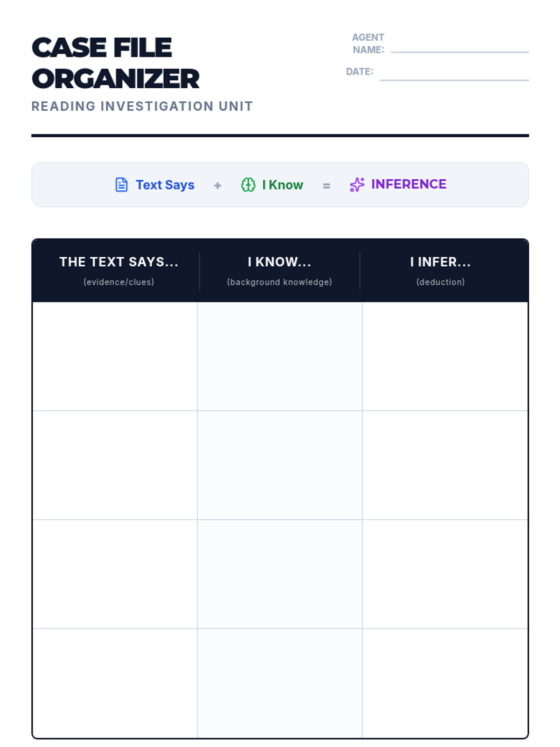Click first row cell under I Know
This screenshot has height=747, width=560.
pos(280,356)
